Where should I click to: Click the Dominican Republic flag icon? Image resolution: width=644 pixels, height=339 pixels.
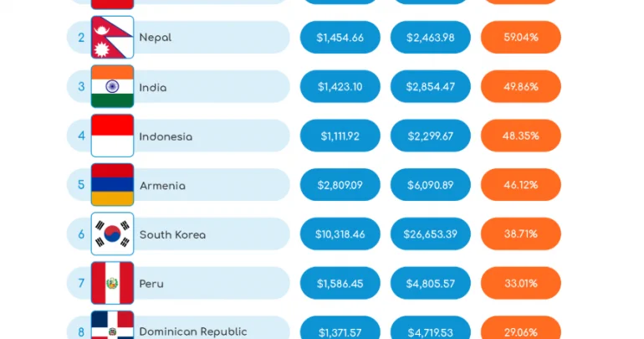pyautogui.click(x=112, y=325)
